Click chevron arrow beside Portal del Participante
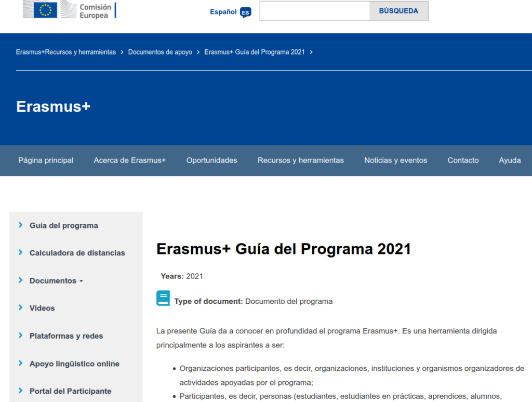The height and width of the screenshot is (402, 532). [21, 391]
